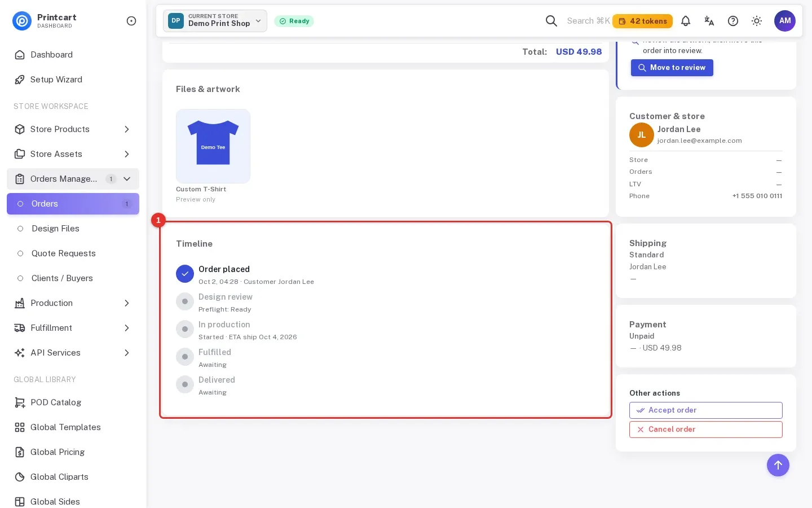
Task: Click the Design review timeline marker
Action: point(185,301)
